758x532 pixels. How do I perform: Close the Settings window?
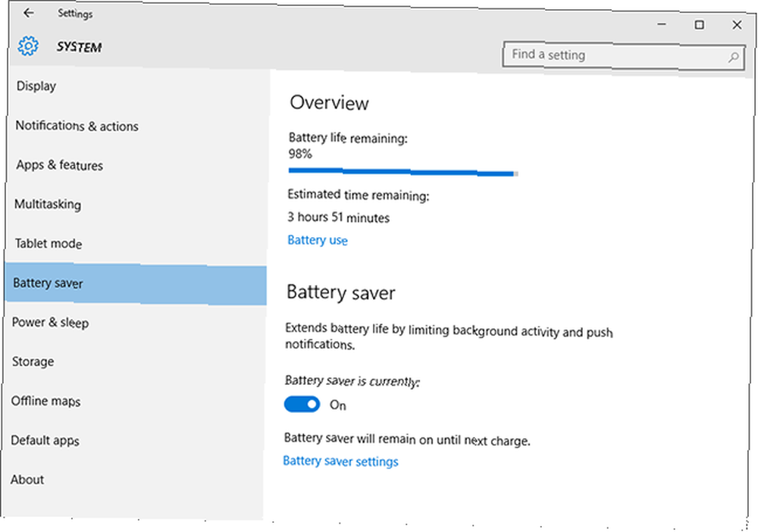point(737,25)
